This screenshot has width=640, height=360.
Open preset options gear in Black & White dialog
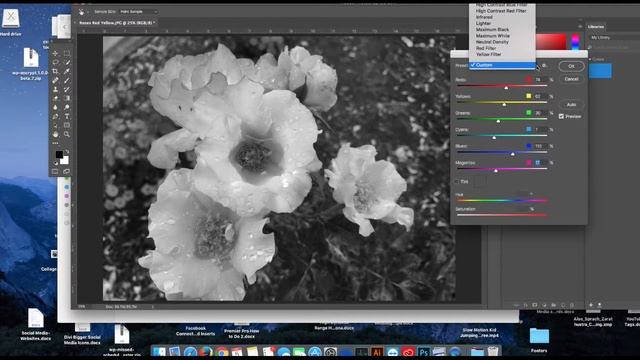pyautogui.click(x=544, y=65)
